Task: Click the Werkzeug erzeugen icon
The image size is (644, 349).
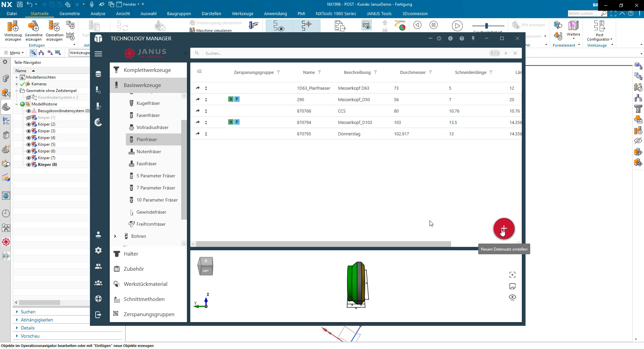Action: (13, 31)
